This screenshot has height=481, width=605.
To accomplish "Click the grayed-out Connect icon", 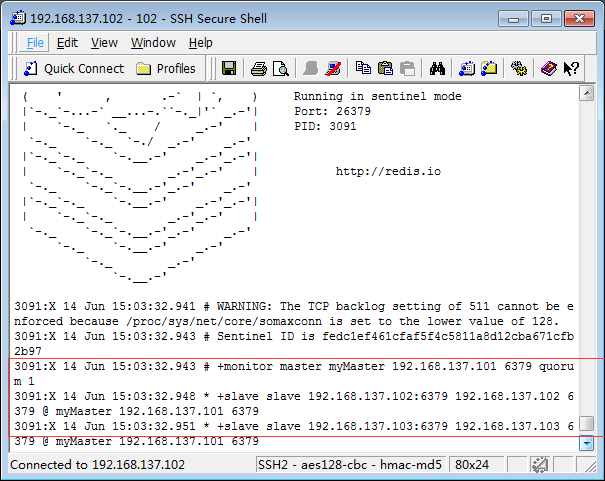I will [x=311, y=68].
